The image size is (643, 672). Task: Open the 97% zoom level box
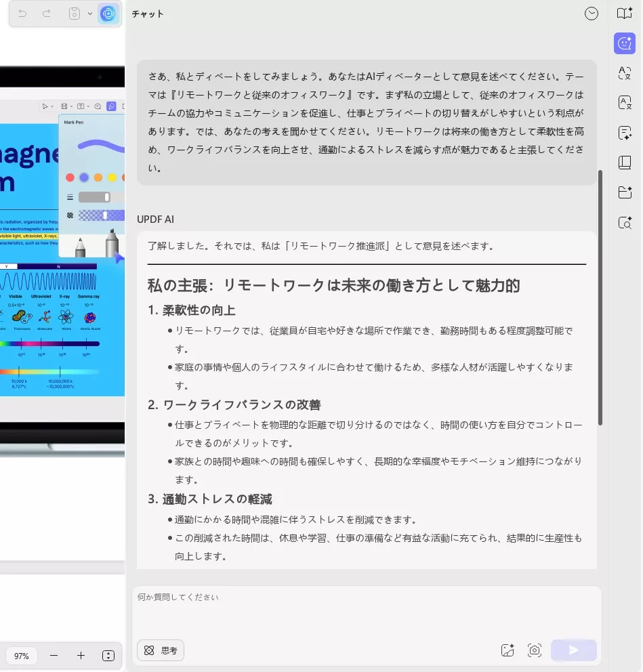[22, 656]
